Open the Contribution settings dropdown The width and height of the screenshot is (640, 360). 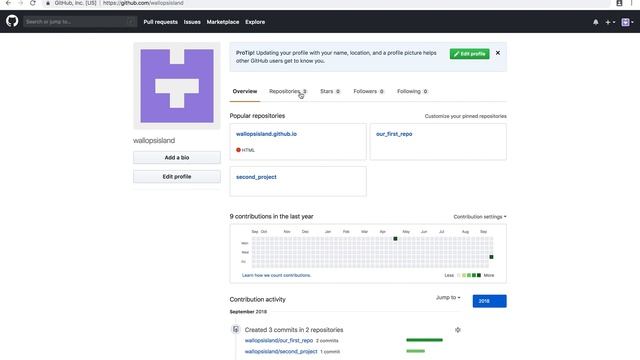(480, 217)
